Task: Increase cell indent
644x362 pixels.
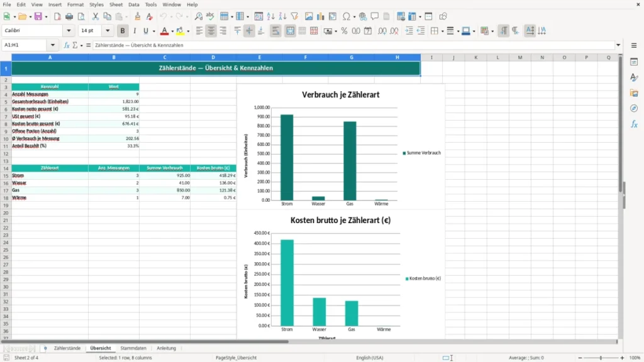Action: click(x=409, y=31)
